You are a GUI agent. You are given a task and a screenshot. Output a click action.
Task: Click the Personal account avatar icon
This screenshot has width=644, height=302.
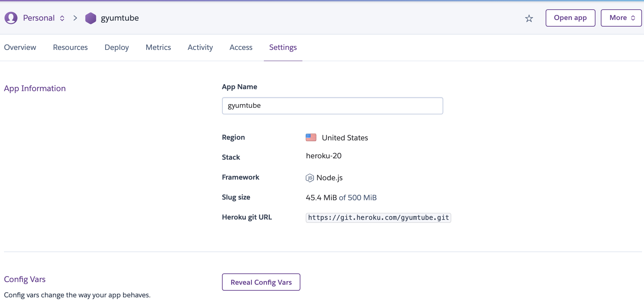pyautogui.click(x=11, y=18)
